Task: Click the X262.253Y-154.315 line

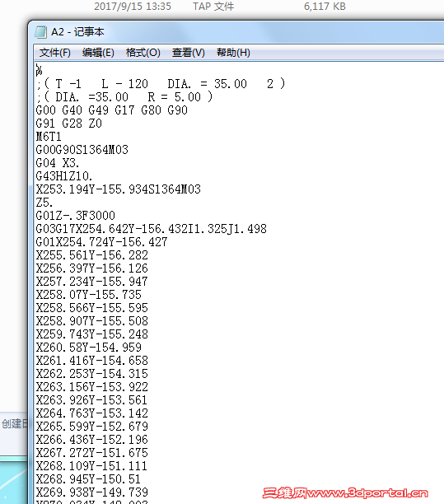Action: point(92,374)
